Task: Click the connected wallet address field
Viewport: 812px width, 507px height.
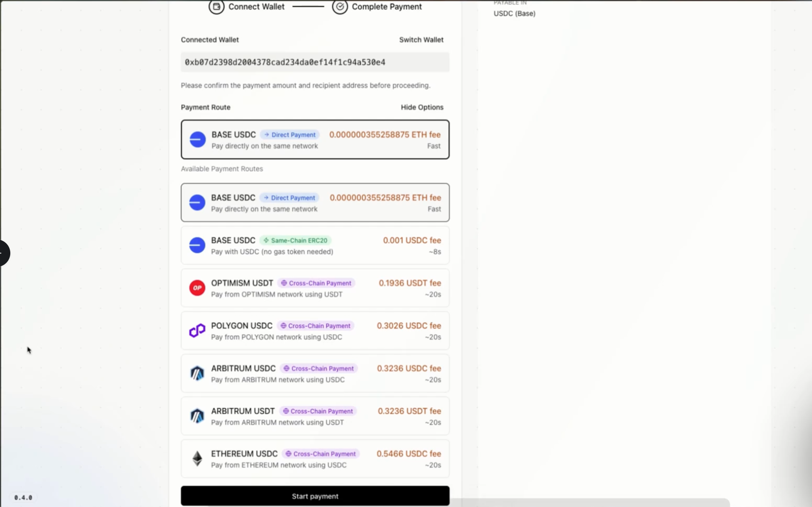Action: pos(315,62)
